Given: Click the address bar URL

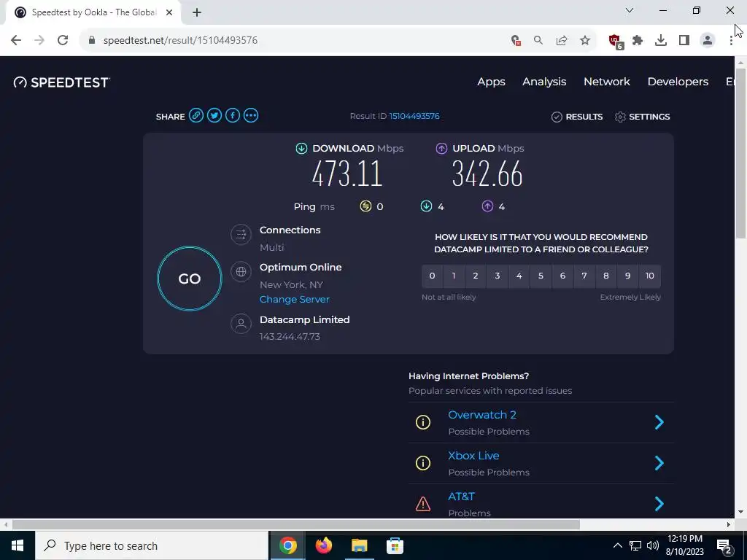Looking at the screenshot, I should click(x=181, y=41).
